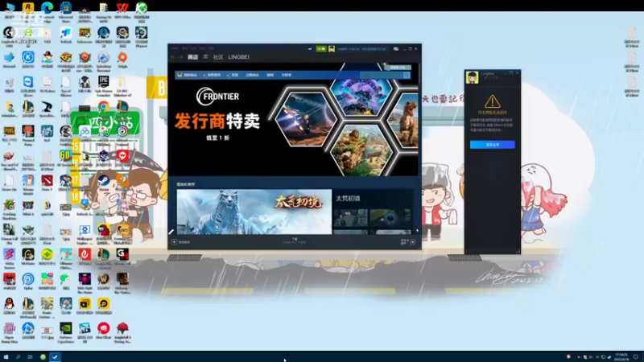Click the taskbar search magnifier
This screenshot has width=644, height=362.
[x=18, y=357]
